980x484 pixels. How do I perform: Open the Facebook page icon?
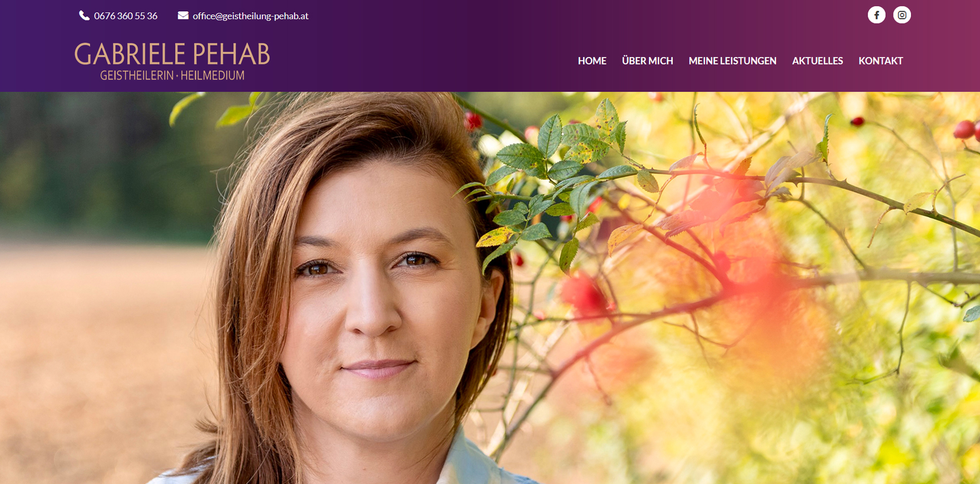click(x=876, y=15)
